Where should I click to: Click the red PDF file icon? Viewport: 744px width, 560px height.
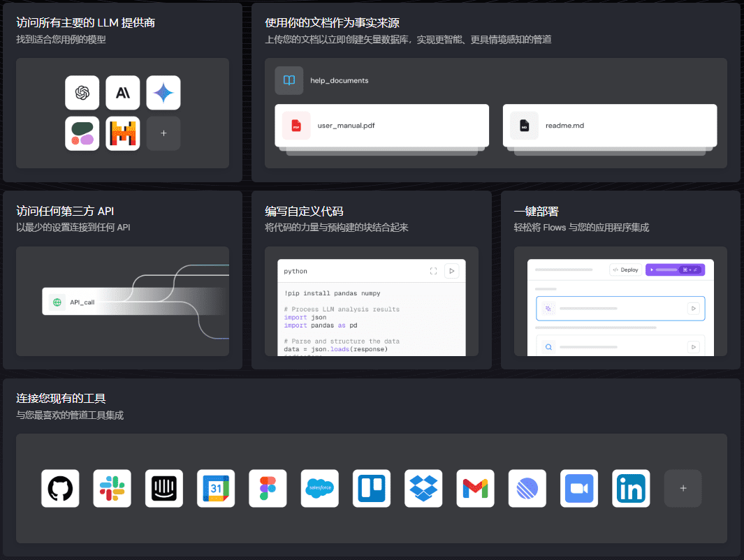coord(296,126)
